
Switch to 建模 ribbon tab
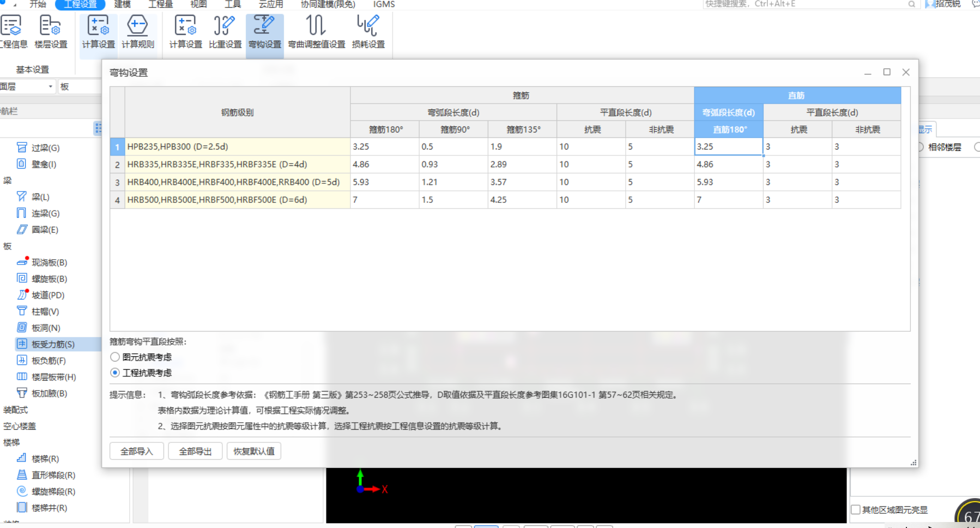tap(123, 4)
